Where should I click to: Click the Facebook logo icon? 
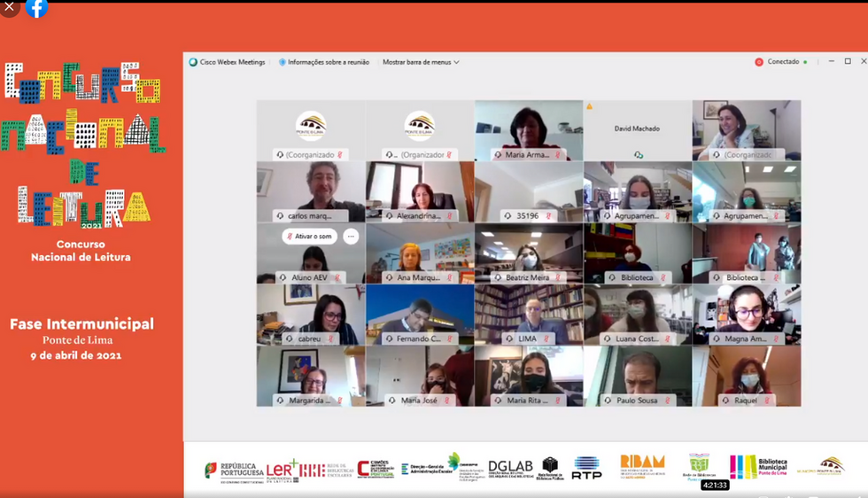[x=36, y=8]
